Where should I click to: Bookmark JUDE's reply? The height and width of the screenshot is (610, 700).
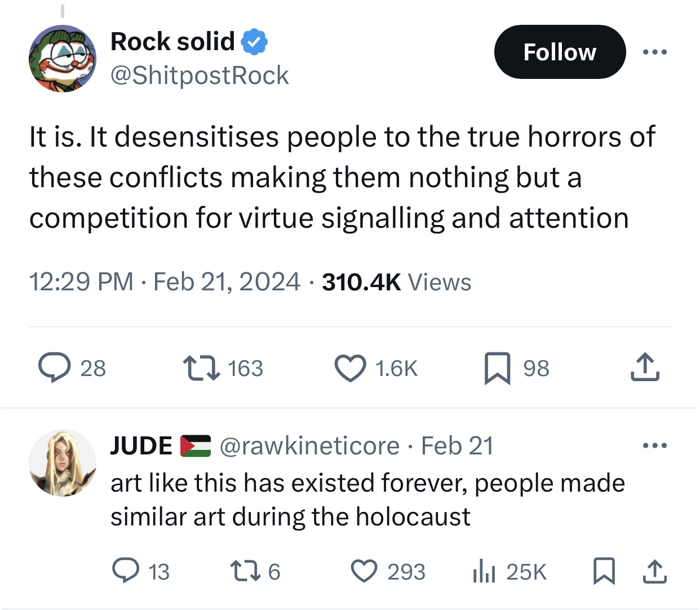604,571
